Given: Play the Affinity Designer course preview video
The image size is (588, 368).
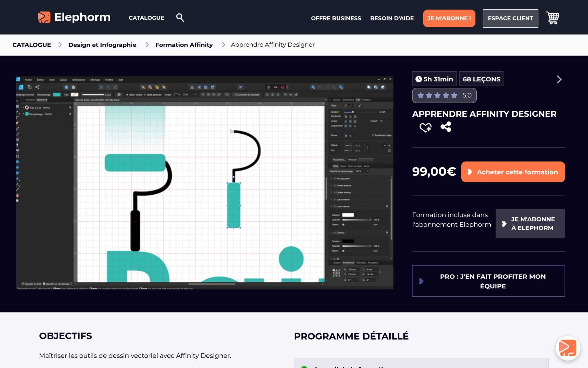Looking at the screenshot, I should [x=205, y=183].
